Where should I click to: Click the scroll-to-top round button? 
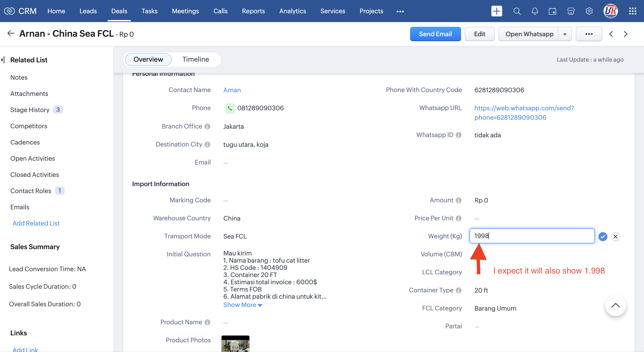pos(615,305)
